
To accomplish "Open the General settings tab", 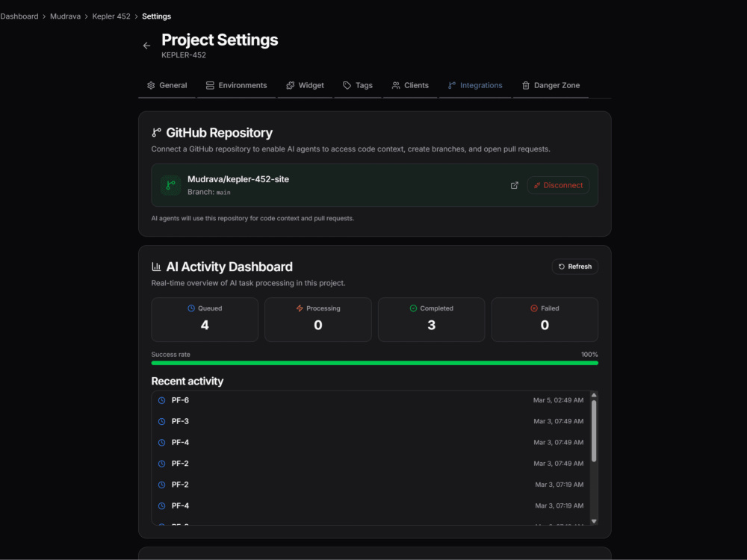I will (x=167, y=86).
